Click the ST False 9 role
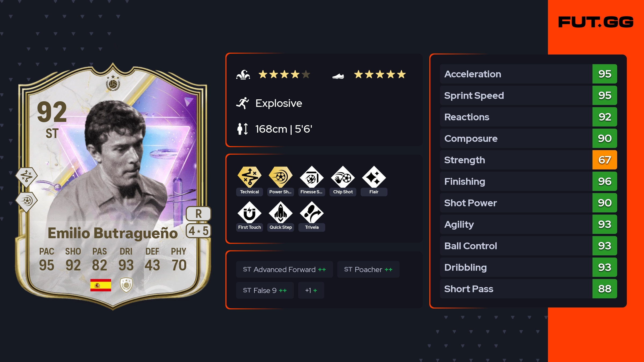644x362 pixels. 265,290
